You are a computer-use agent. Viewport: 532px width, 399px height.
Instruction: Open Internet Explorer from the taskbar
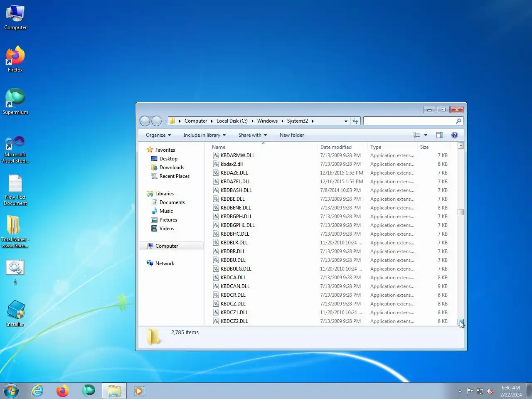tap(37, 391)
